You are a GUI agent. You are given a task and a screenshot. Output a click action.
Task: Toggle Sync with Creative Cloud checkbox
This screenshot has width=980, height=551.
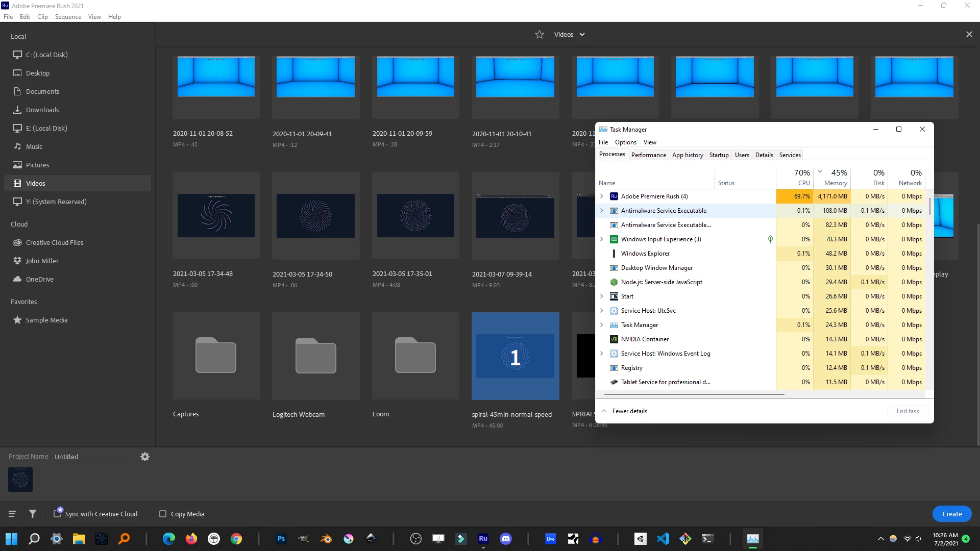click(x=58, y=514)
